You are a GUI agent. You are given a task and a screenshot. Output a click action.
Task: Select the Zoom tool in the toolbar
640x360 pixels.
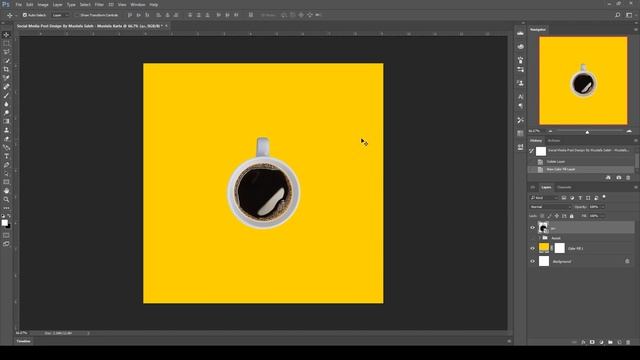tap(6, 199)
